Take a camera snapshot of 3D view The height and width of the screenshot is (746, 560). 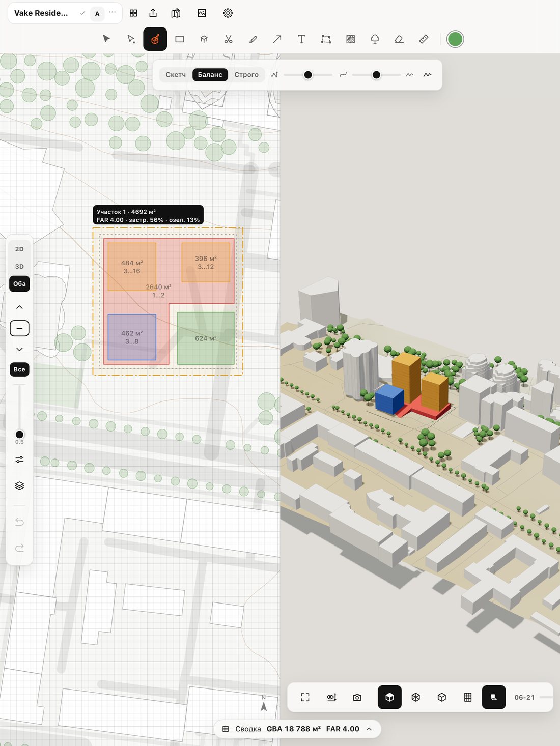(x=357, y=697)
